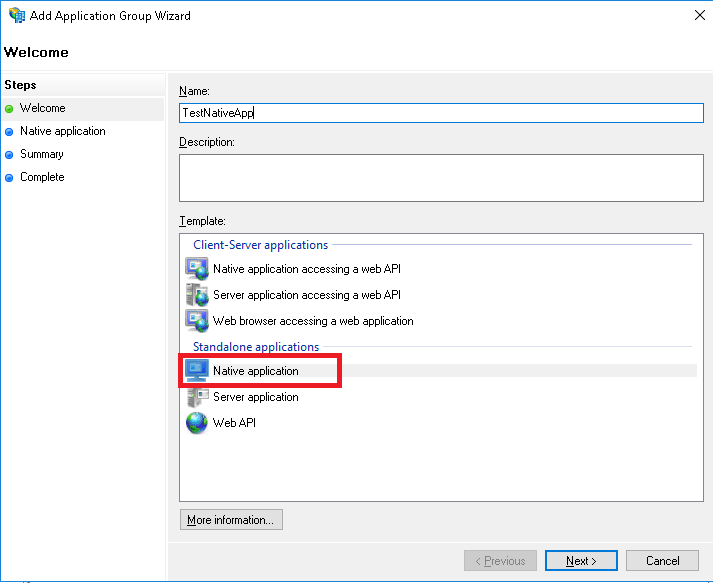Click the Web API globe icon

pos(196,423)
